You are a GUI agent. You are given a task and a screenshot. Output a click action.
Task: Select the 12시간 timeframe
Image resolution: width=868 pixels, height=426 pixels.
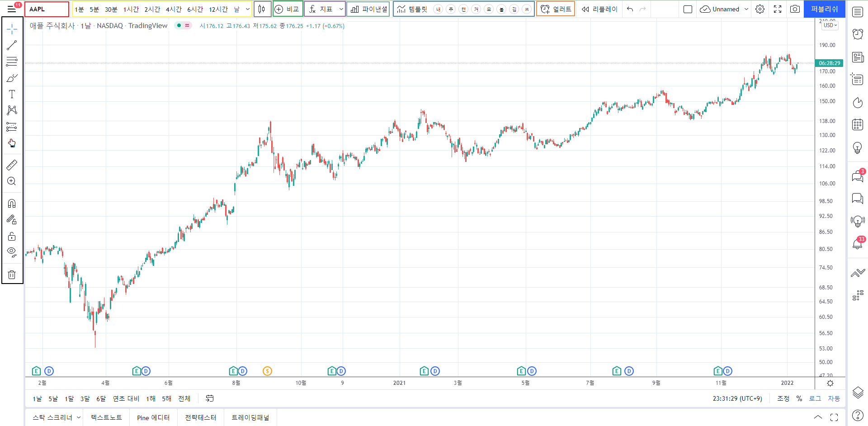click(x=218, y=9)
